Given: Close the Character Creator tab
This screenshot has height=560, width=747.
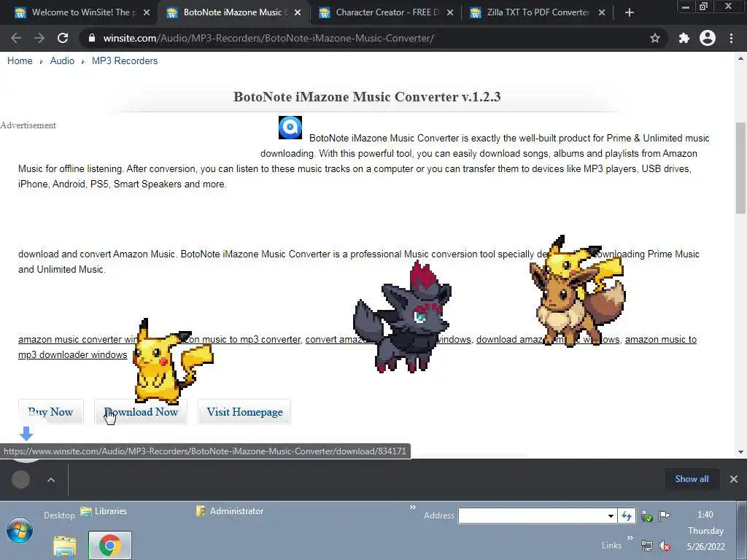Looking at the screenshot, I should coord(450,12).
